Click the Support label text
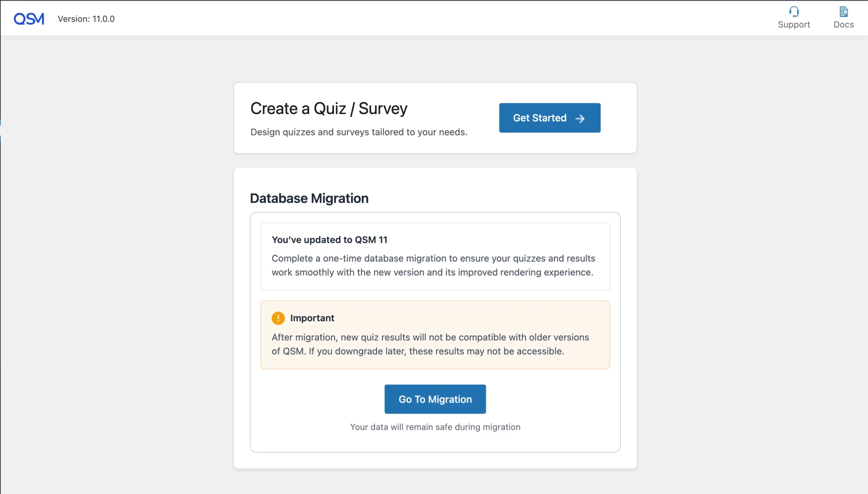The width and height of the screenshot is (868, 494). point(794,24)
